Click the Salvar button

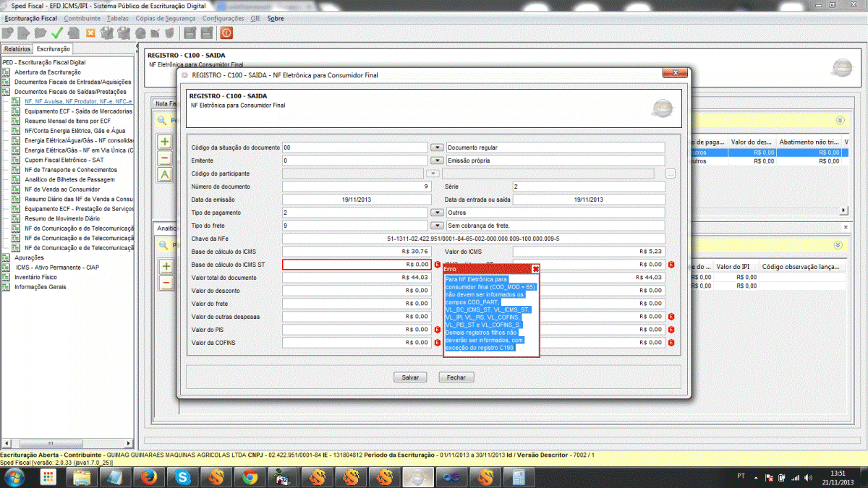(410, 377)
